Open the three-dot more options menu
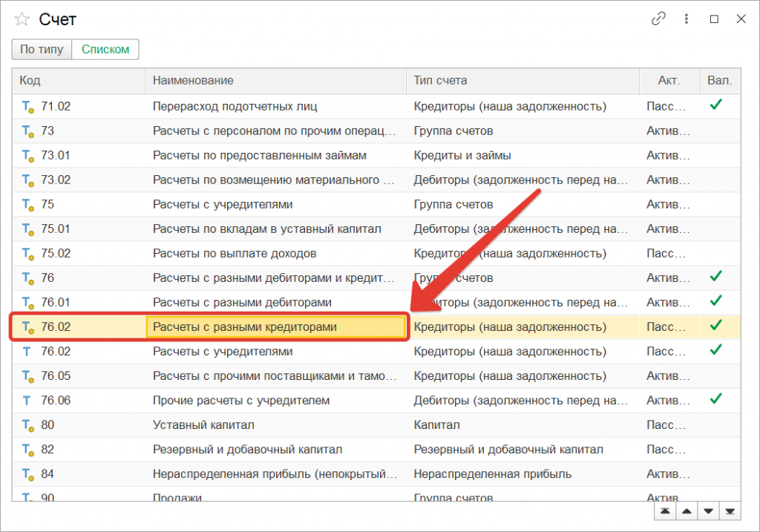This screenshot has width=760, height=532. (x=687, y=19)
